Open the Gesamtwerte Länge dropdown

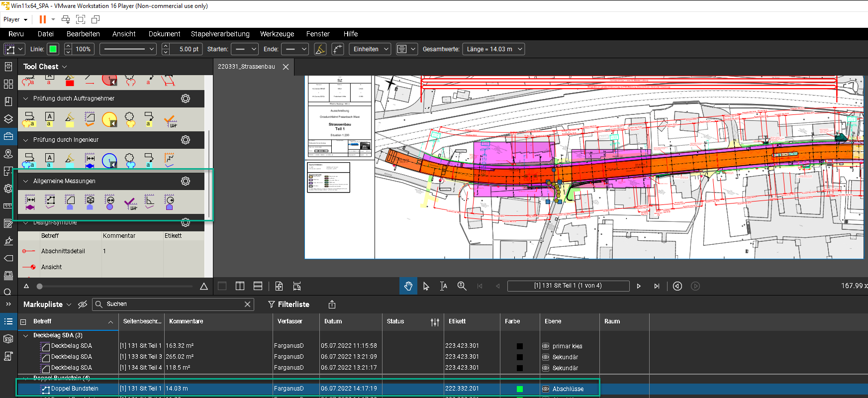click(x=493, y=49)
